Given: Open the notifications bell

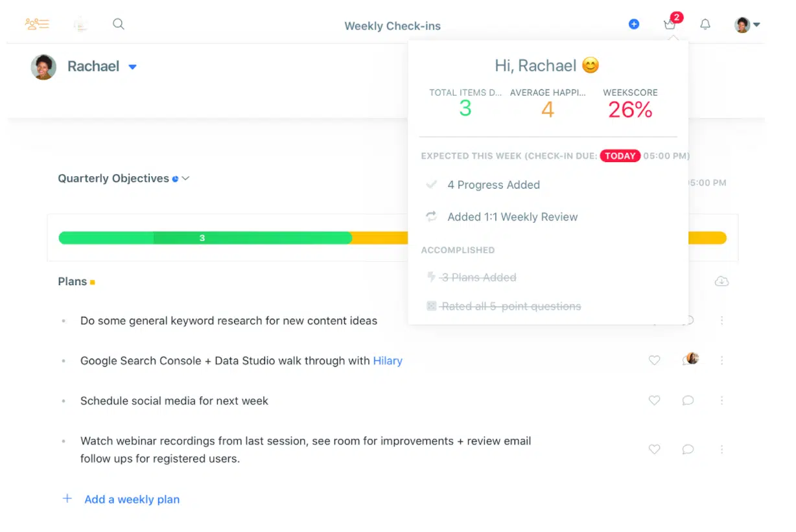Looking at the screenshot, I should pyautogui.click(x=705, y=24).
